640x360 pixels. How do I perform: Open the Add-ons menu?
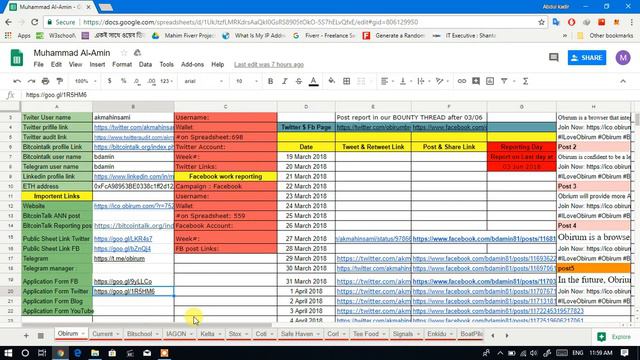tap(192, 64)
